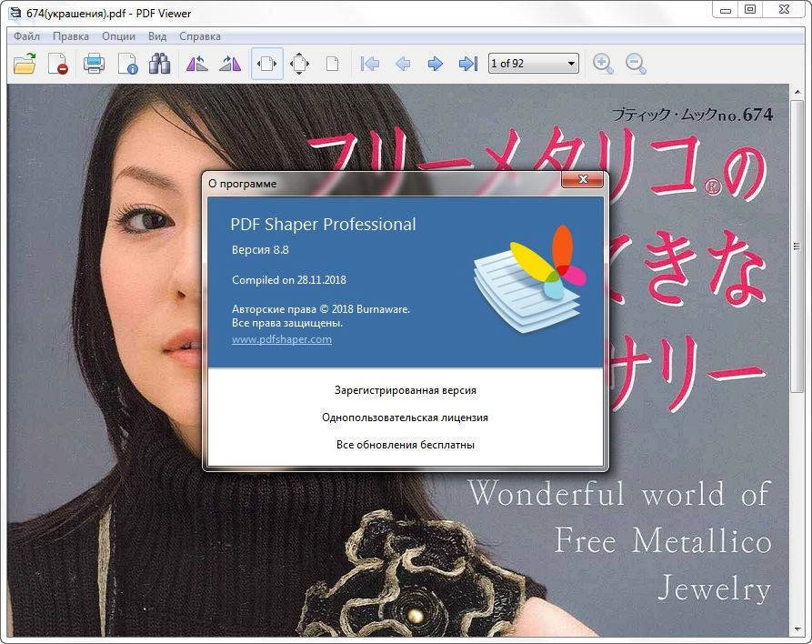
Task: Click 'Версия 8.8' text
Action: (x=260, y=250)
